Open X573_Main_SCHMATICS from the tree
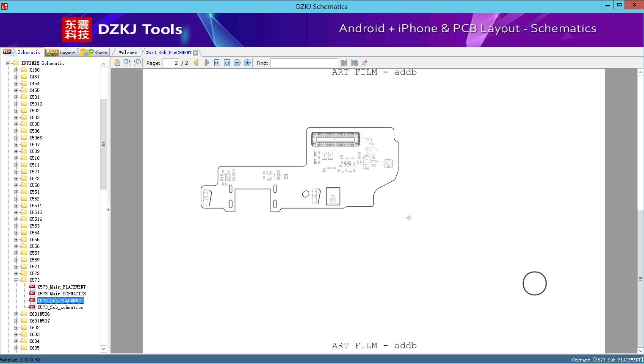Image resolution: width=644 pixels, height=364 pixels. pos(61,293)
